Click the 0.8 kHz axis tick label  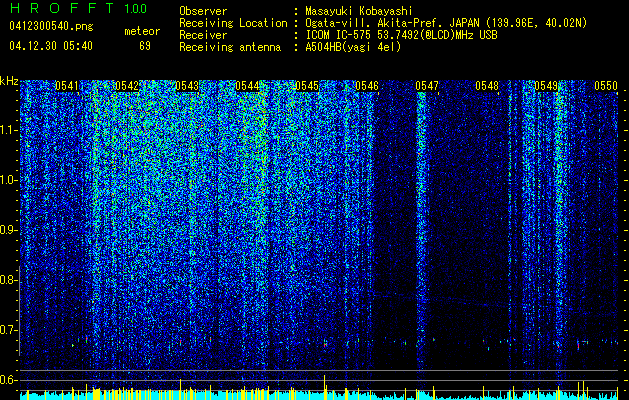point(8,280)
